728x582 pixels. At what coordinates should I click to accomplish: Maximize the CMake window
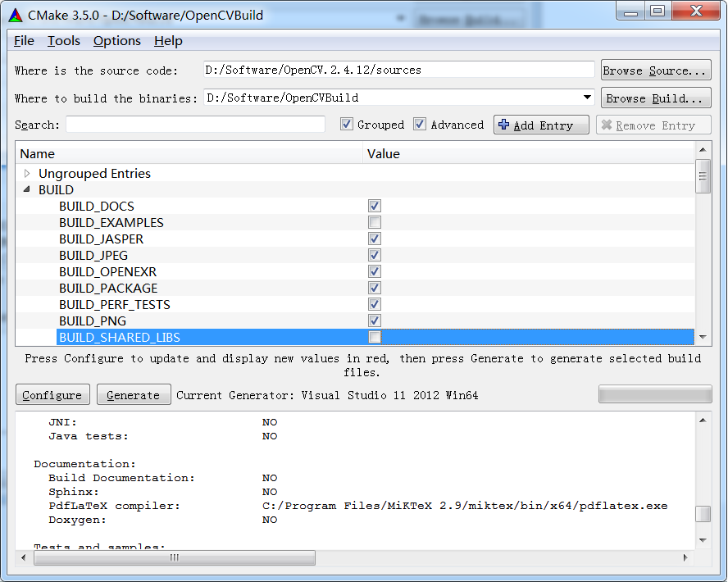tap(657, 11)
